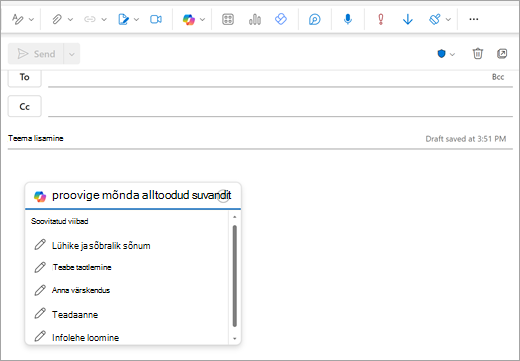This screenshot has height=361, width=520.
Task: Pop out the message to new window
Action: 502,53
